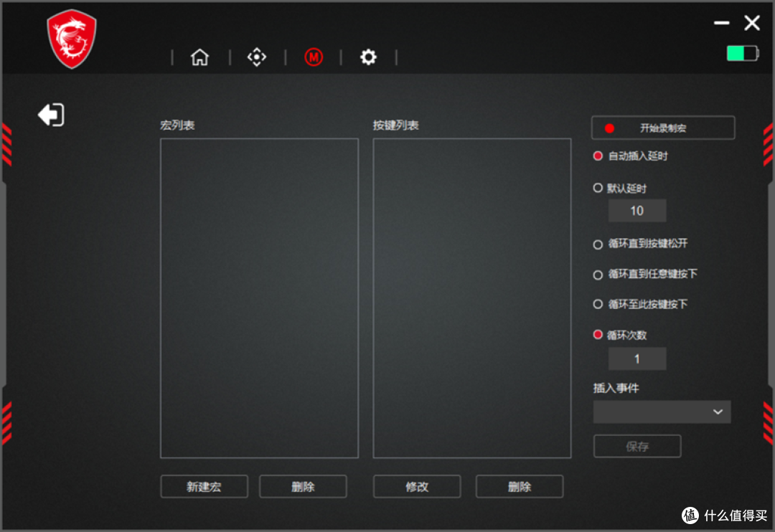The width and height of the screenshot is (775, 532).
Task: Enable 自动插入延时 radio option
Action: (x=598, y=156)
